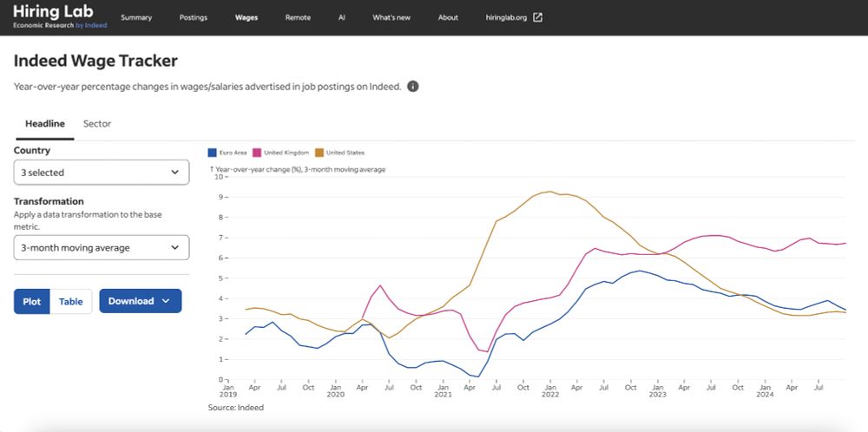The width and height of the screenshot is (868, 432).
Task: Click the y-axis value '10'
Action: click(x=218, y=176)
